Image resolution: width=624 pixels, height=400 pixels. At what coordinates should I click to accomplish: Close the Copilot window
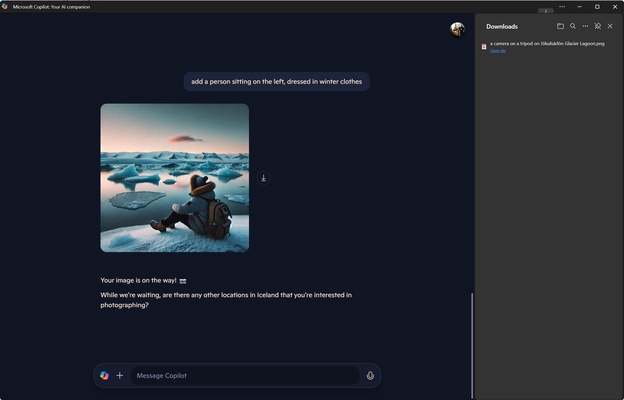(614, 7)
